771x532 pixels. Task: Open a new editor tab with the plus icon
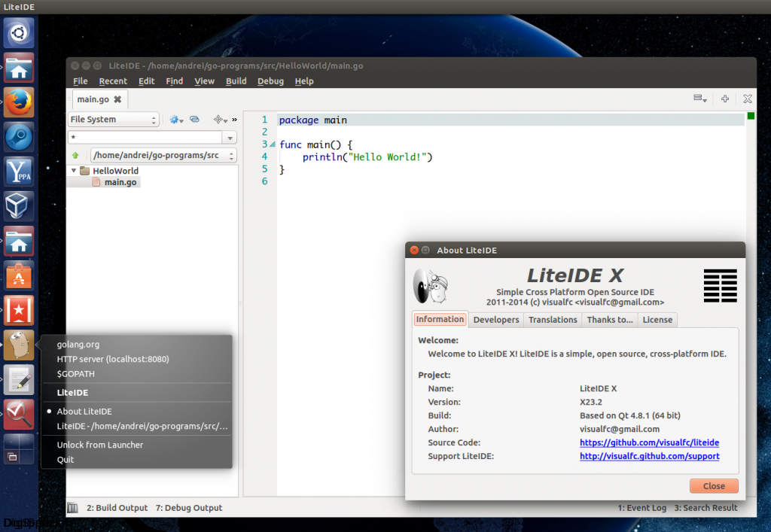tap(724, 99)
